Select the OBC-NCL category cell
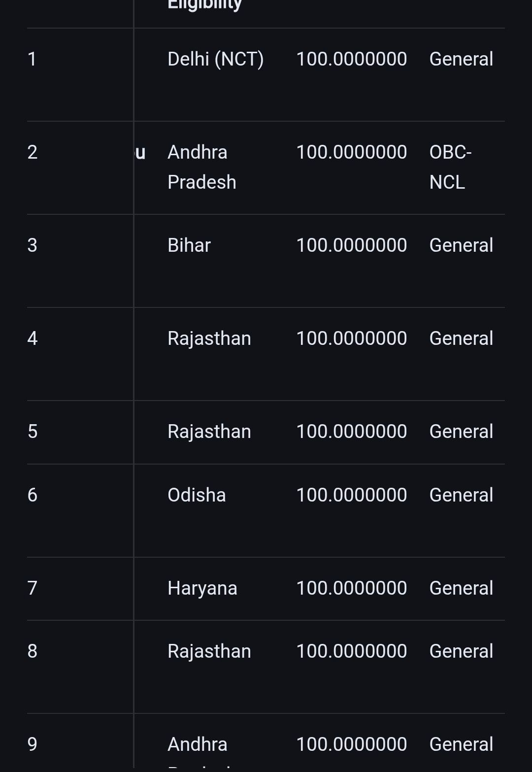This screenshot has width=532, height=772. (450, 167)
